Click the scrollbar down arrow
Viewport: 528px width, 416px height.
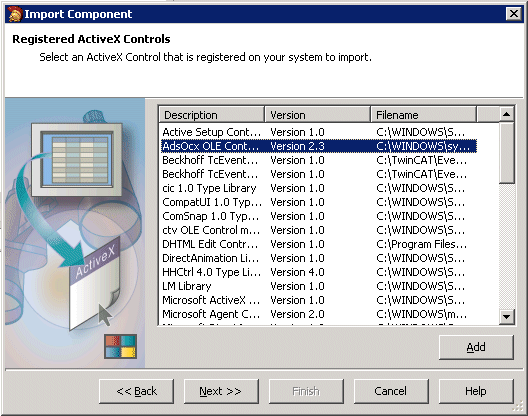pyautogui.click(x=506, y=317)
